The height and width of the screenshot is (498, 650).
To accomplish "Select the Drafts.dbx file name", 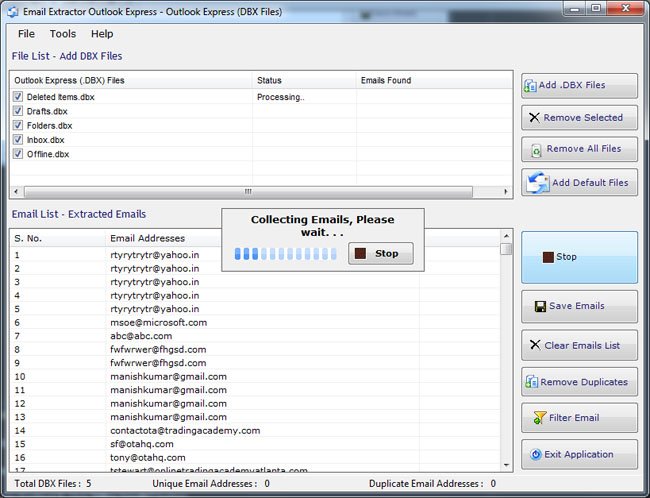I will [x=47, y=111].
